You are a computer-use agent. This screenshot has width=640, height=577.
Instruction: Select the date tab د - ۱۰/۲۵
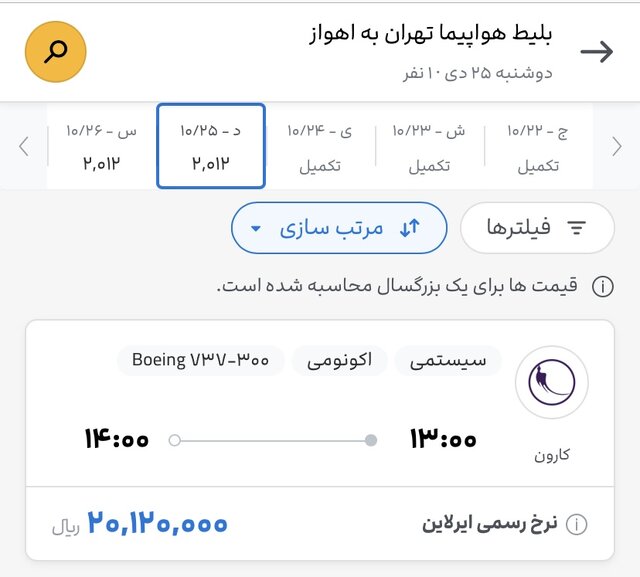coord(210,146)
